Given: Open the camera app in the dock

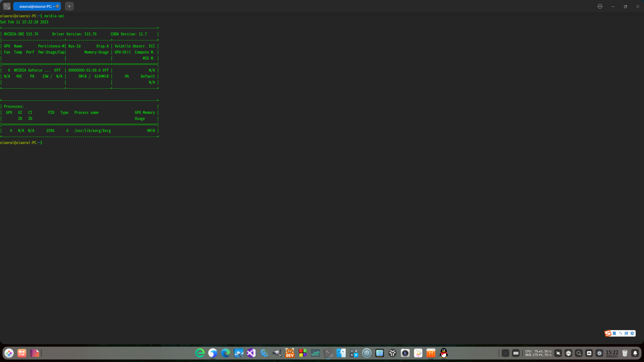Looking at the screenshot, I should (405, 353).
